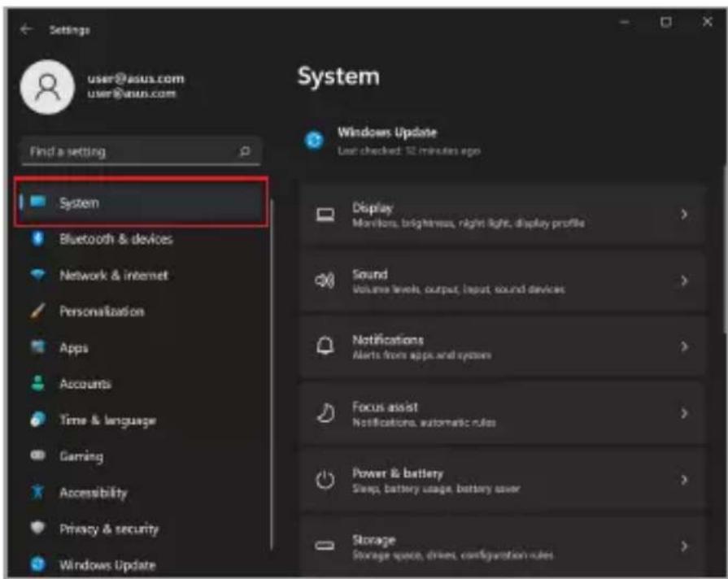
Task: Open Privacy & security settings
Action: (x=142, y=529)
